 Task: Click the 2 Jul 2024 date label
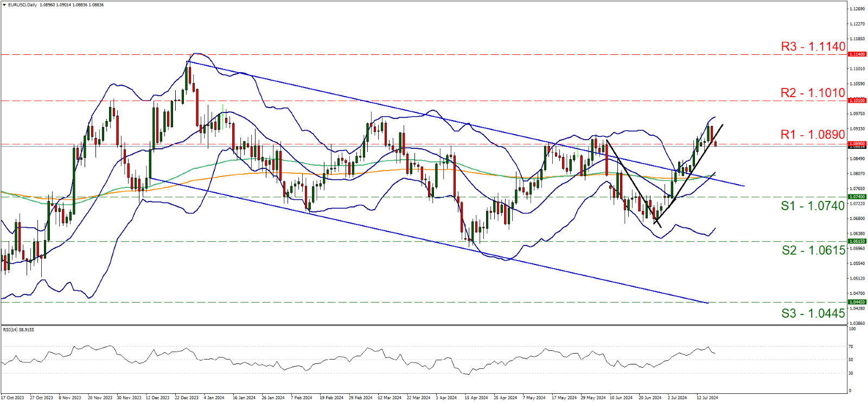[677, 398]
